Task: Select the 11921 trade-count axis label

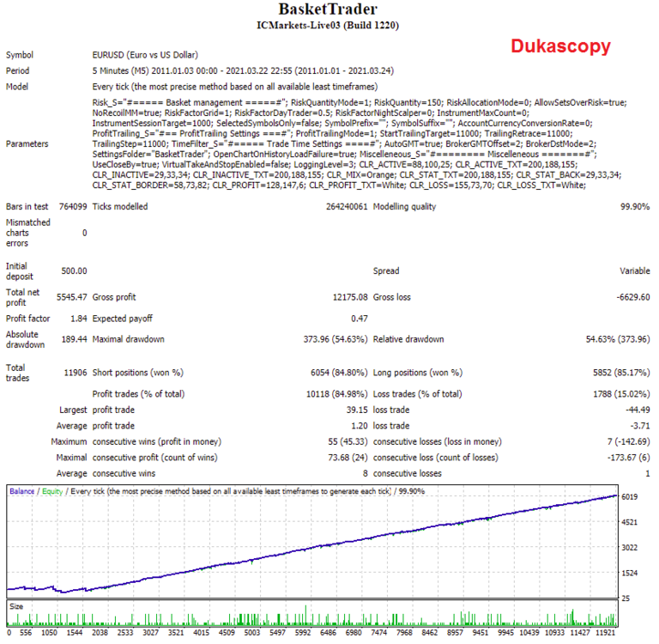Action: [x=605, y=632]
